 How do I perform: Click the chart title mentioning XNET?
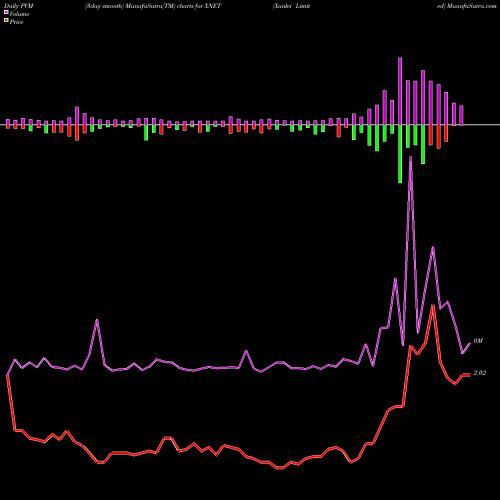(x=153, y=6)
